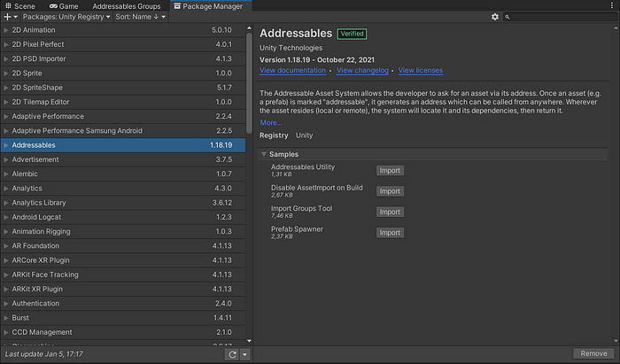620x364 pixels.
Task: Click the Version 1.18.19 date text
Action: (x=317, y=59)
